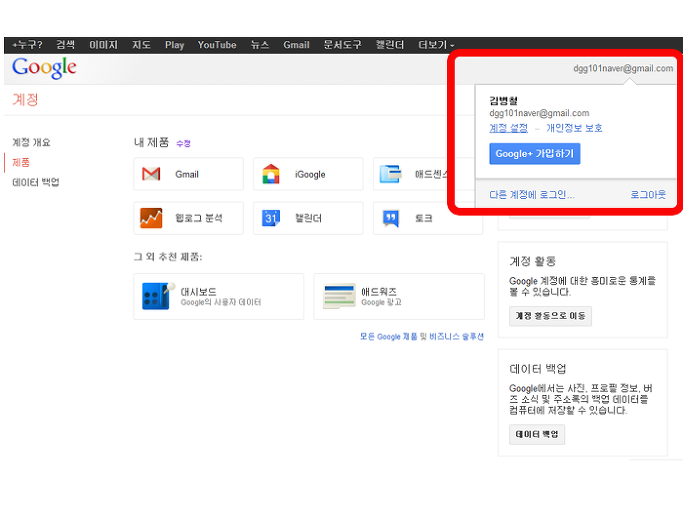Open the iGoogle house icon
The width and height of the screenshot is (683, 517).
(x=271, y=174)
